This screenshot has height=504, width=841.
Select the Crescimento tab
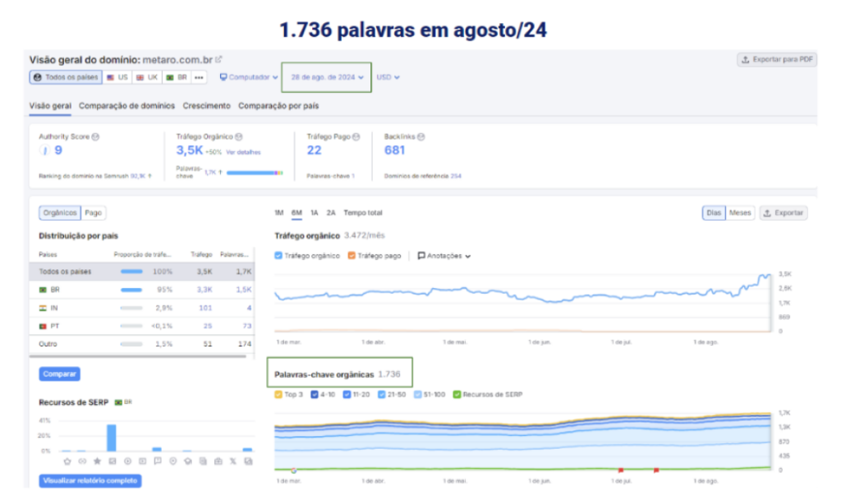(206, 106)
